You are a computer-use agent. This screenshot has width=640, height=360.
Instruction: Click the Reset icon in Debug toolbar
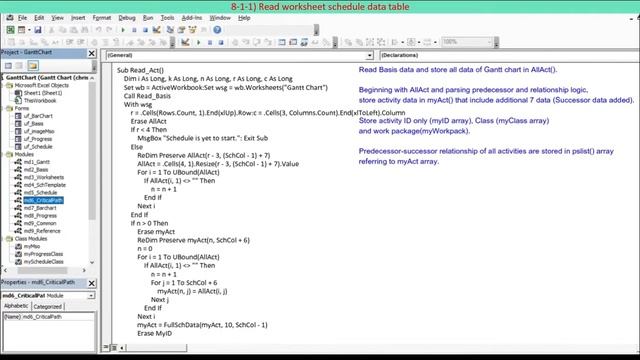221,42
